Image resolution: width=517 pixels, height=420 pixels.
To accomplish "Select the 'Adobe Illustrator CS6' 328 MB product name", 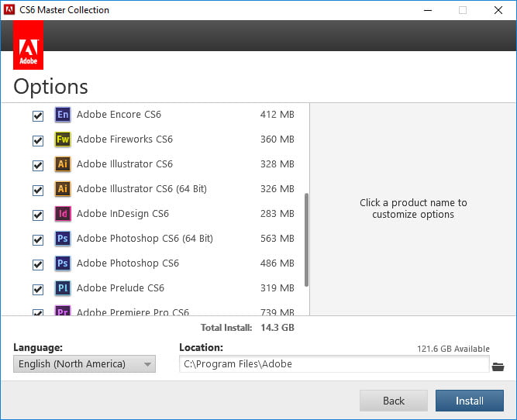I will [x=125, y=164].
